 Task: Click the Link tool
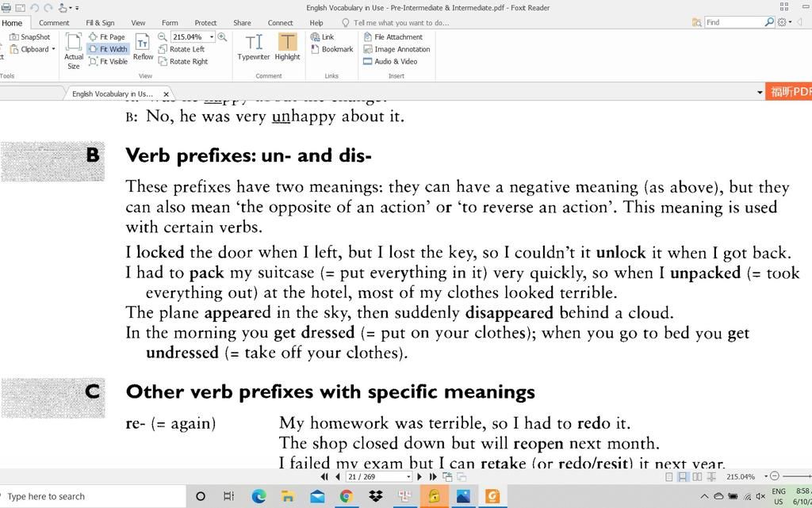(x=322, y=36)
